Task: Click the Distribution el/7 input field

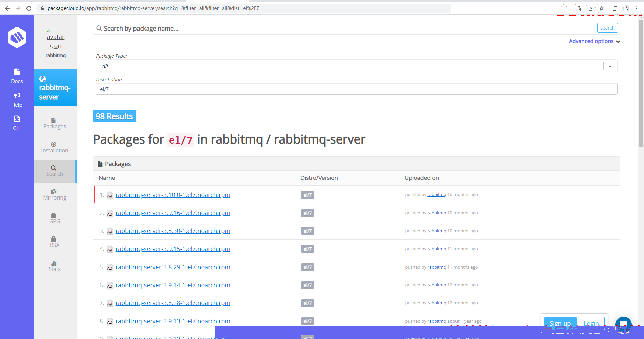Action: (356, 89)
